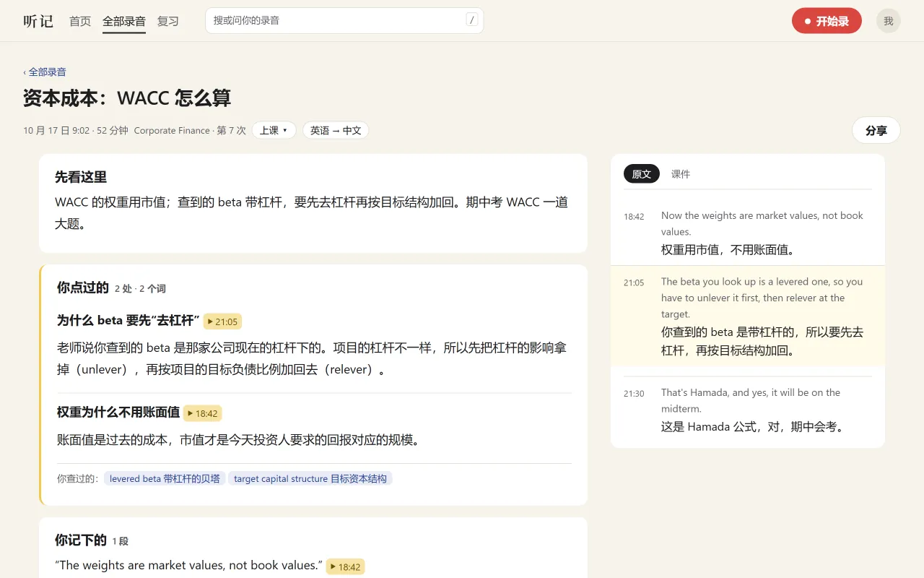Viewport: 924px width, 578px height.
Task: Click the 你记下的 section heading
Action: click(81, 540)
